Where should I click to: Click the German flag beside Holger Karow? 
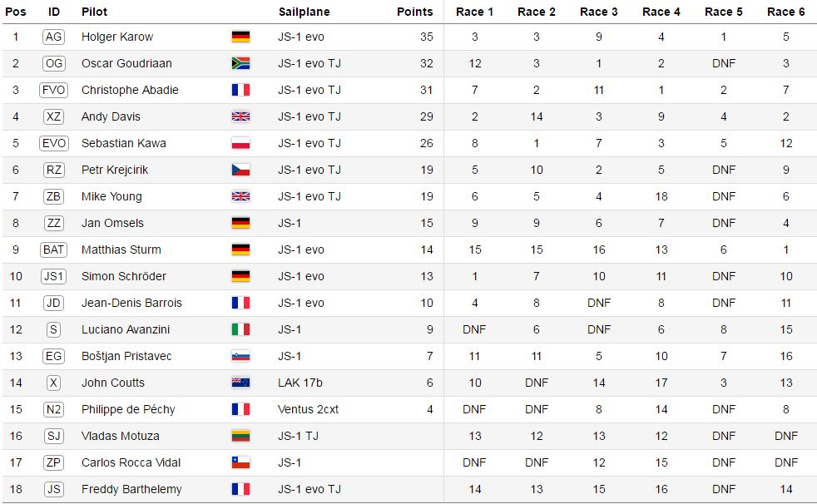coord(240,37)
